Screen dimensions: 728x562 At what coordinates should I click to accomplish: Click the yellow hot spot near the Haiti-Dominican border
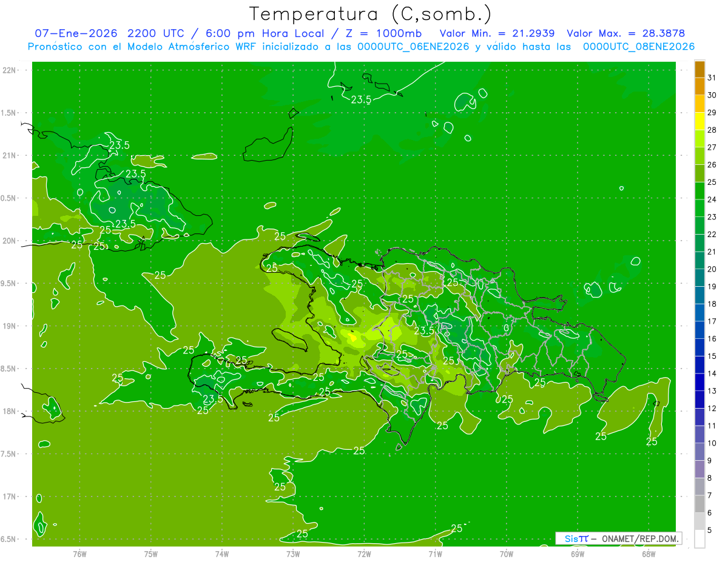(x=352, y=338)
